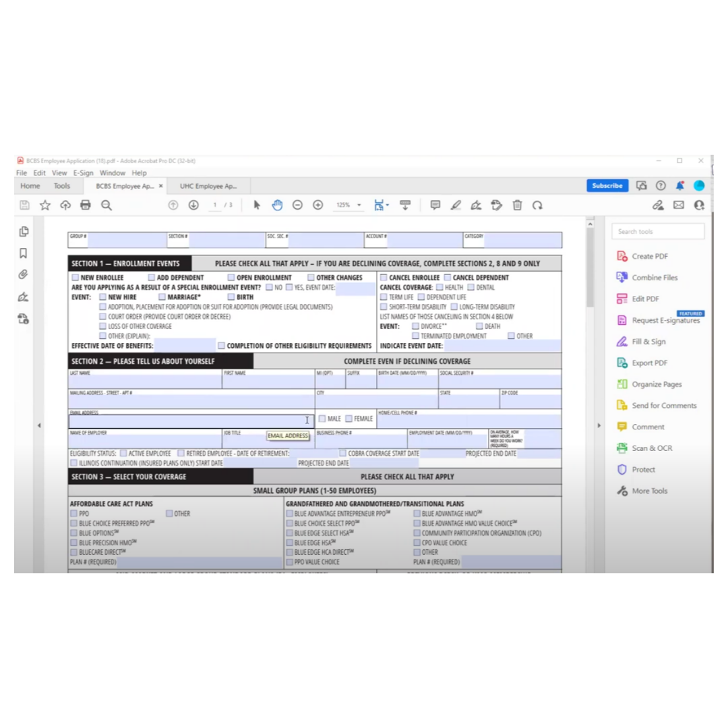Open the Edit menu
This screenshot has width=728, height=728.
40,173
